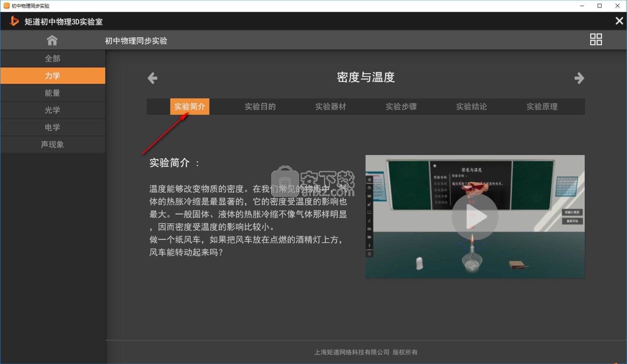Switch to the 实验原理 tab
The width and height of the screenshot is (627, 364).
(542, 106)
